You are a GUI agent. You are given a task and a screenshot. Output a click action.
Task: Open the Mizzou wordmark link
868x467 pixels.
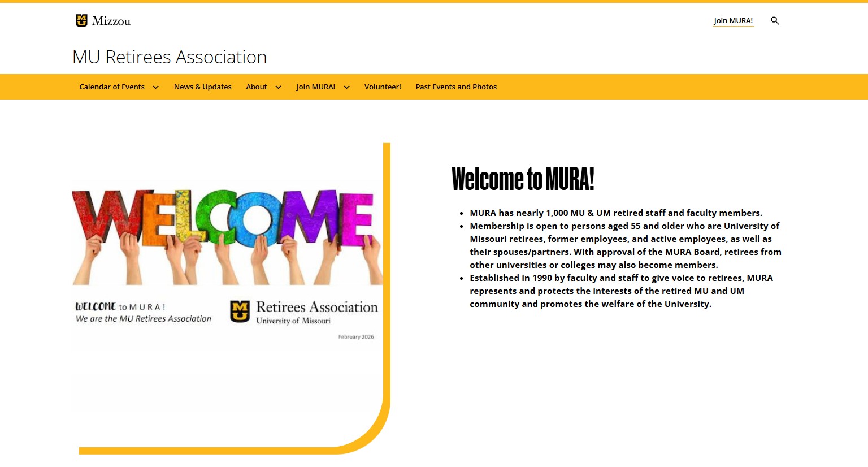(x=111, y=21)
